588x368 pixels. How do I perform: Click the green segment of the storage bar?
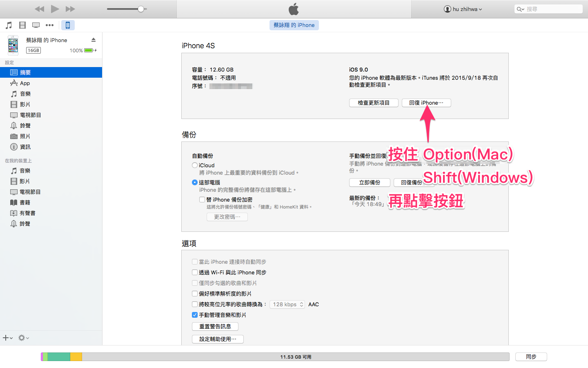[59, 357]
